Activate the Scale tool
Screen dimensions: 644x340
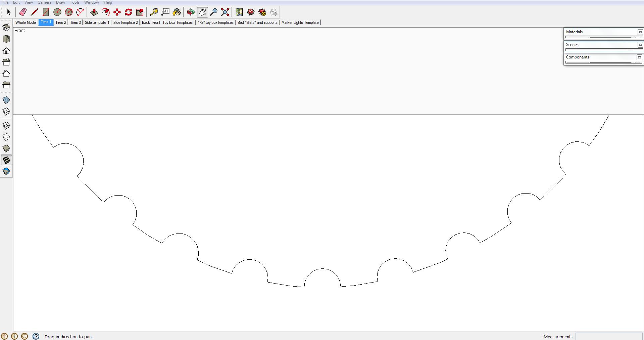(x=140, y=12)
